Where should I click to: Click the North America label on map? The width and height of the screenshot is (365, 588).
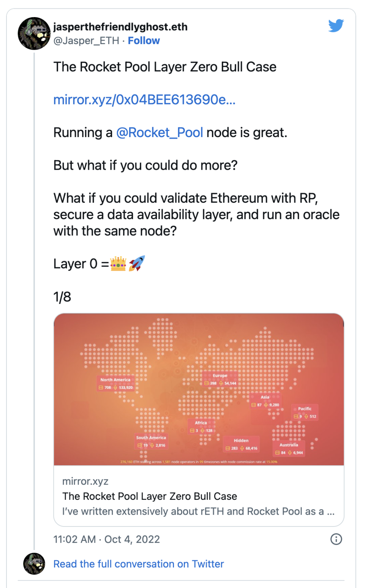[115, 379]
